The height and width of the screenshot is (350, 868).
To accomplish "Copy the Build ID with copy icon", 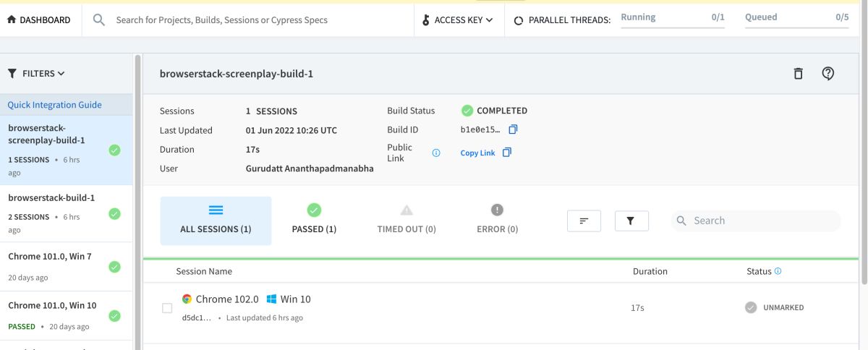I will (513, 129).
